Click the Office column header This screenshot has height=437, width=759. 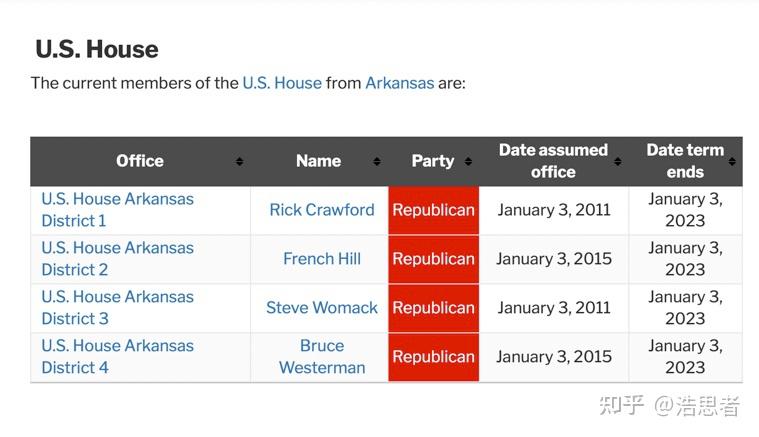[x=140, y=161]
